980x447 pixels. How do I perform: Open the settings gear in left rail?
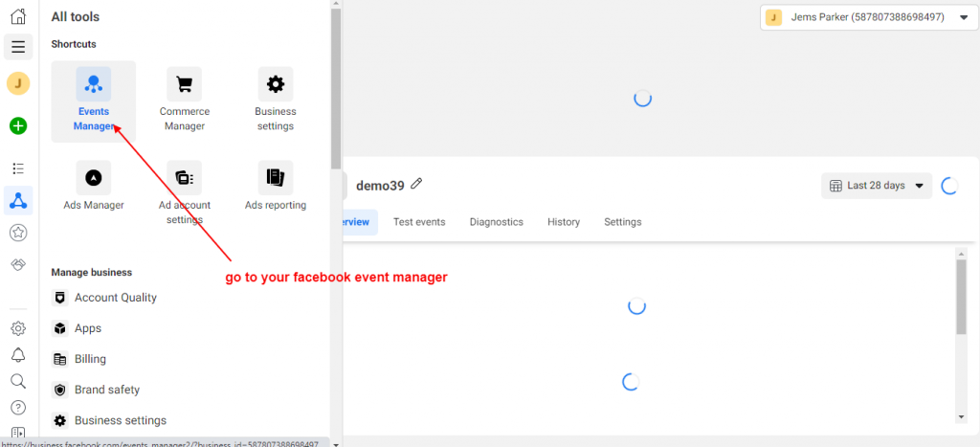18,328
